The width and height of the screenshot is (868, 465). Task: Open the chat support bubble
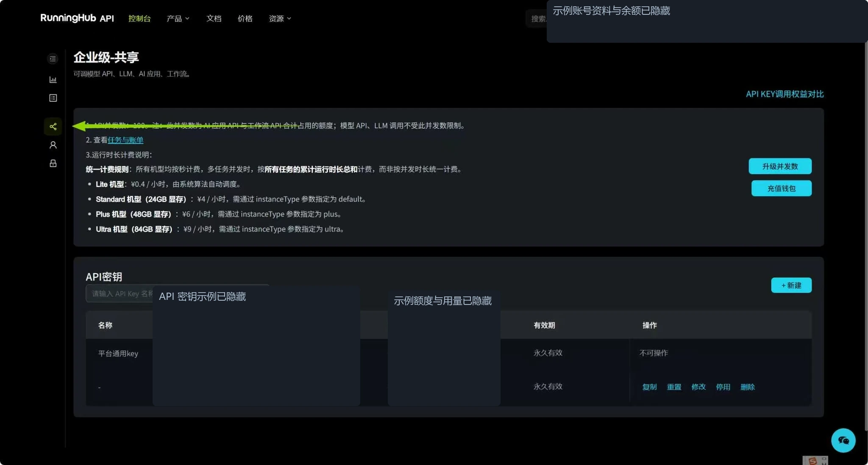pyautogui.click(x=843, y=440)
